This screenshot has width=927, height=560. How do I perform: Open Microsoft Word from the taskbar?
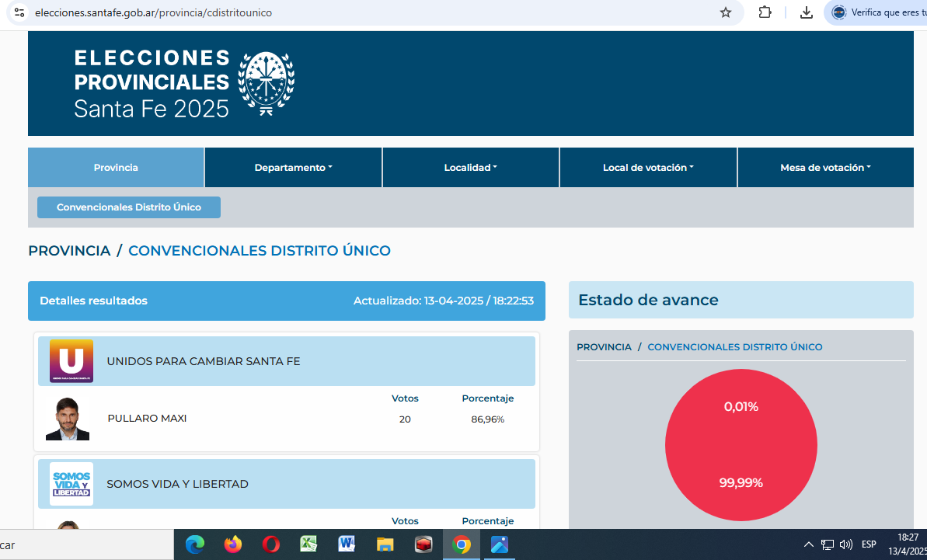pos(347,544)
